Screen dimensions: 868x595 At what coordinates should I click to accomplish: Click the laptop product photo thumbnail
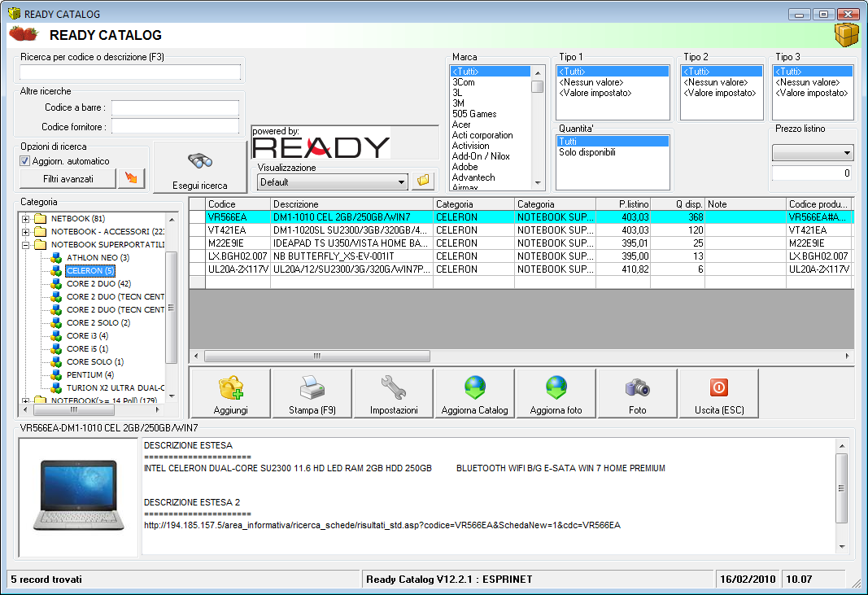pyautogui.click(x=79, y=497)
